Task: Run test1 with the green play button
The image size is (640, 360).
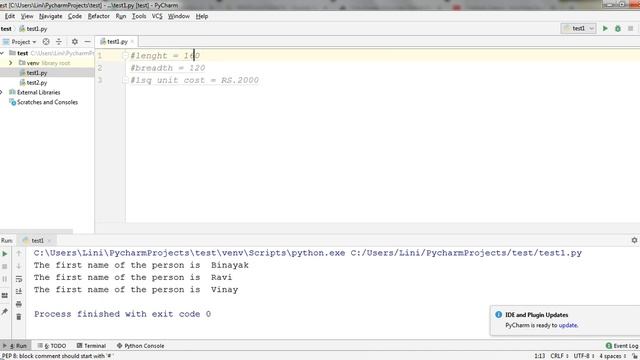Action: point(605,29)
